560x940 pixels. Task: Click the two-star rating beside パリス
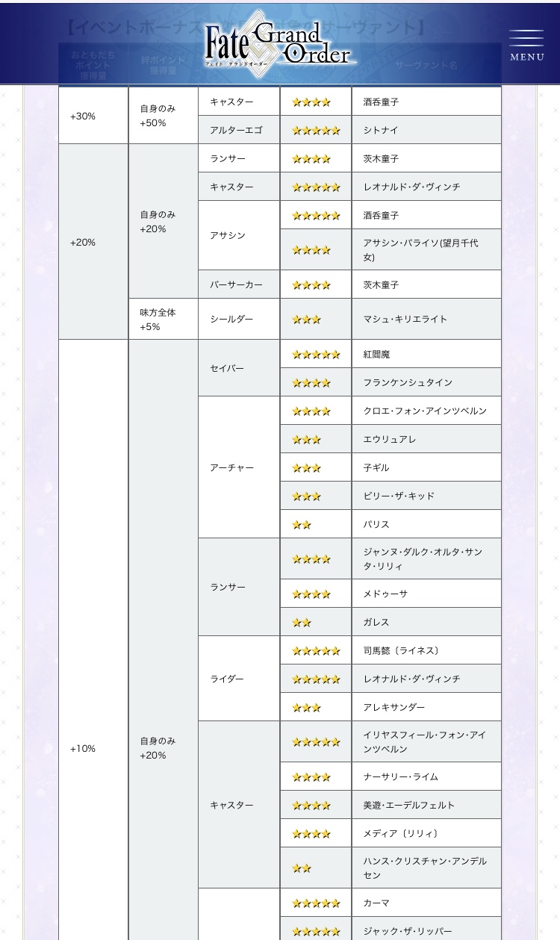tap(302, 524)
